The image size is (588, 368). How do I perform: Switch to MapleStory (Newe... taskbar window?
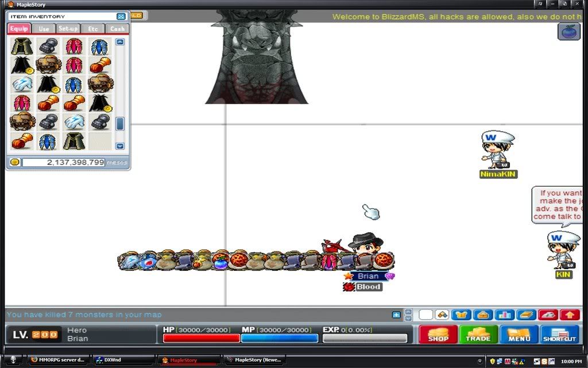tap(254, 360)
